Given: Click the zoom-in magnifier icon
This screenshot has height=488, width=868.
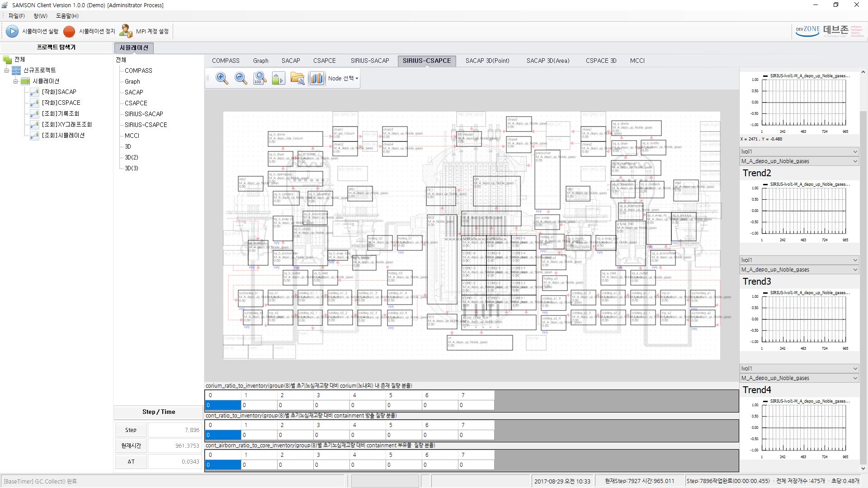Looking at the screenshot, I should pos(221,78).
